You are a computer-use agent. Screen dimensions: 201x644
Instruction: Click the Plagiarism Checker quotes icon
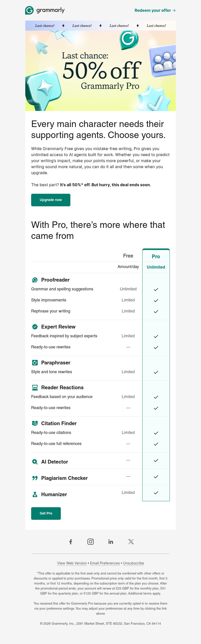click(34, 478)
